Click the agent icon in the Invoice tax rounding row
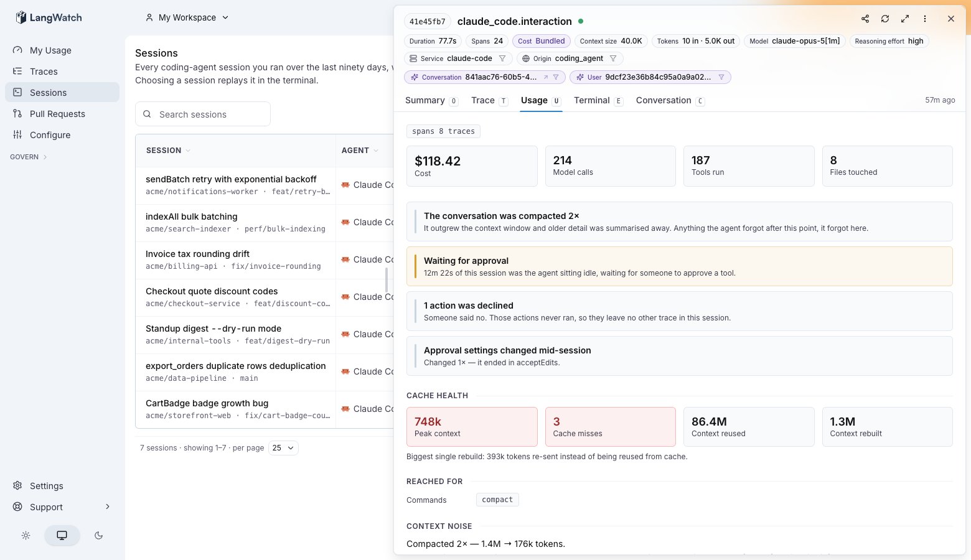Viewport: 971px width, 560px height. pos(345,259)
